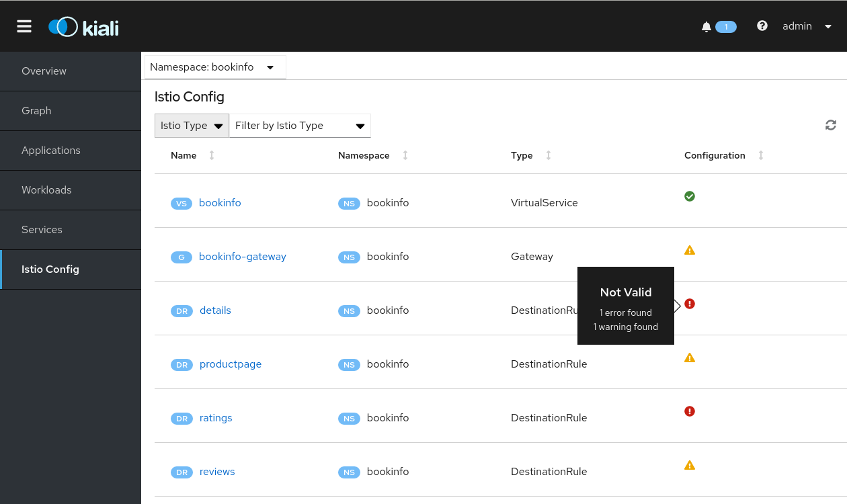Image resolution: width=847 pixels, height=504 pixels.
Task: Click the Kiali logo
Action: tap(83, 27)
